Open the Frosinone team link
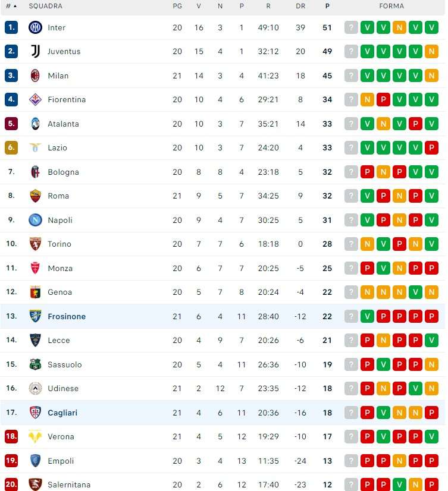This screenshot has width=448, height=491. (x=67, y=317)
